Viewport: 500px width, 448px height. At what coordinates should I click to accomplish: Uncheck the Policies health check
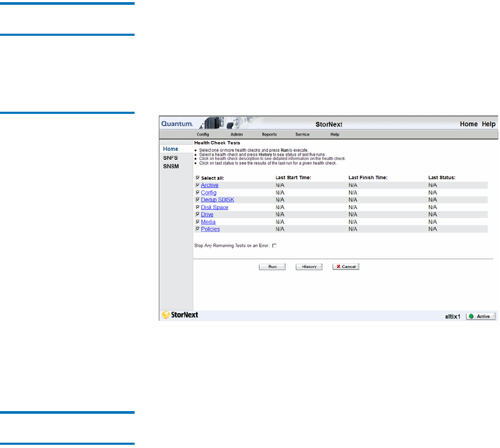coord(198,229)
